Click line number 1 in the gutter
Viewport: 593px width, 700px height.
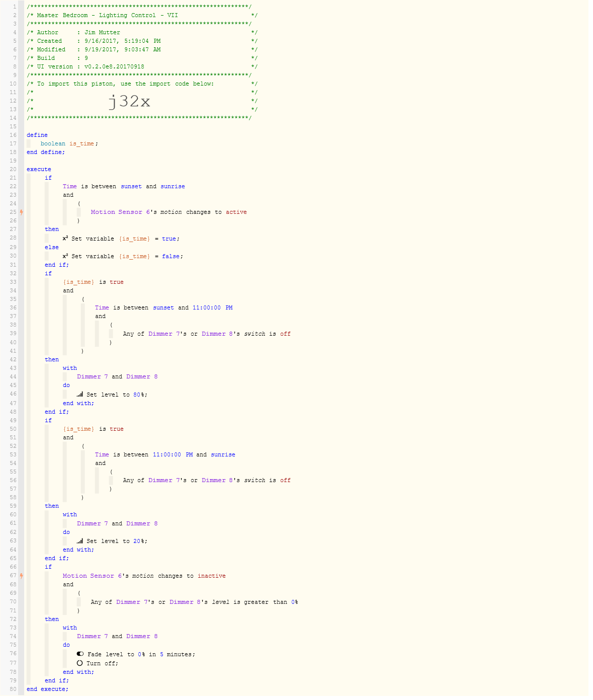[x=15, y=7]
